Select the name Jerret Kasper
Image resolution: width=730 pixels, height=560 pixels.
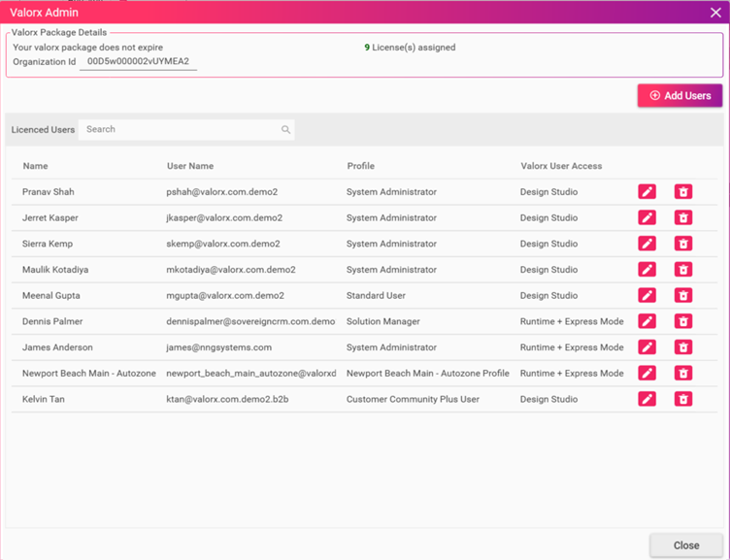50,217
